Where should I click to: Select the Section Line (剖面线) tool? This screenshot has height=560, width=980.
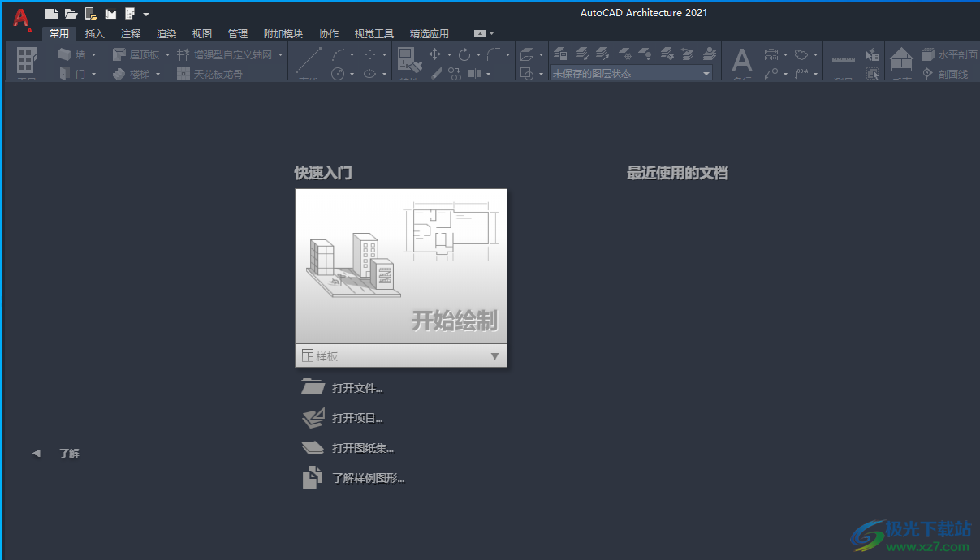(945, 74)
